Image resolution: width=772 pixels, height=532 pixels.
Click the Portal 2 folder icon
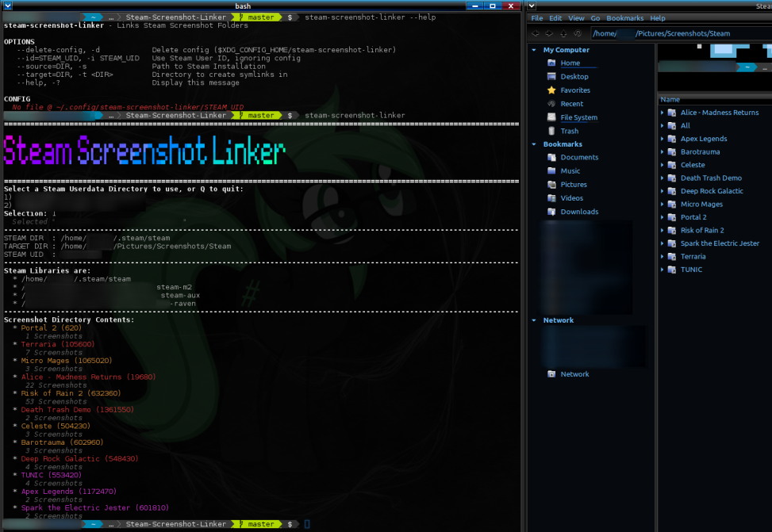pos(671,217)
